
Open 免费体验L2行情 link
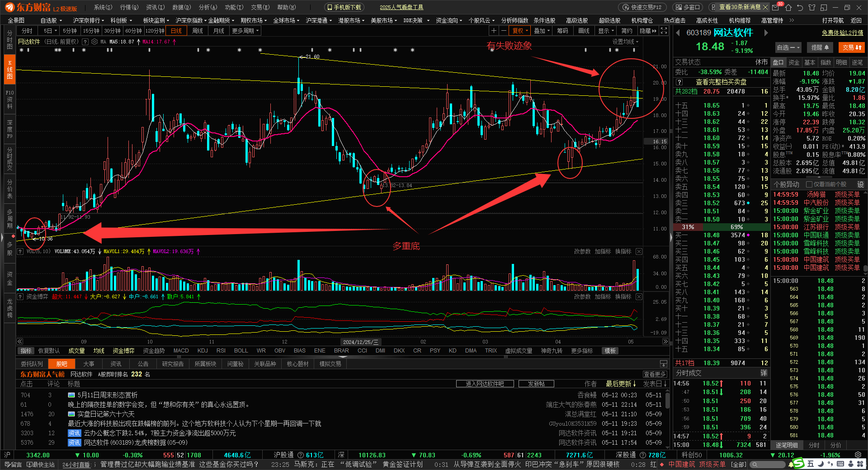(x=842, y=33)
